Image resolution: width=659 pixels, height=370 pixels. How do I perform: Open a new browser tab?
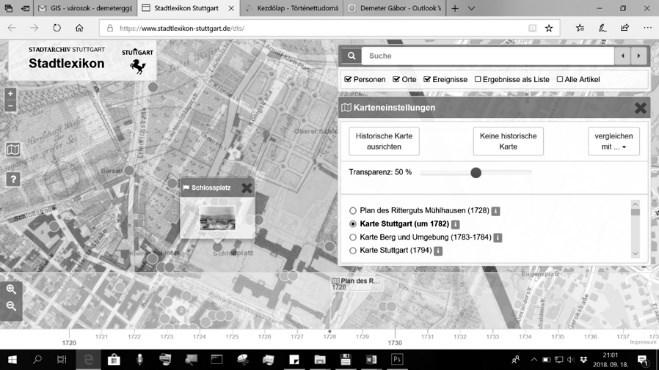455,8
